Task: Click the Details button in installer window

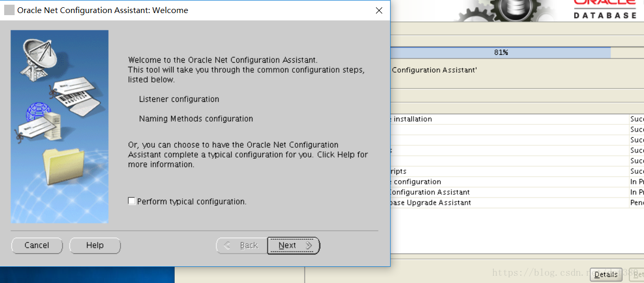Action: coord(606,275)
